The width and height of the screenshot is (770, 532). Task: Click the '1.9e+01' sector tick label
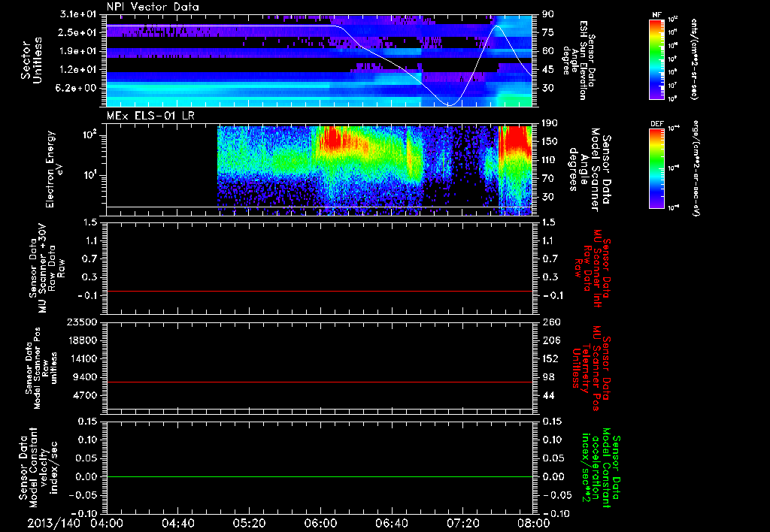click(80, 51)
